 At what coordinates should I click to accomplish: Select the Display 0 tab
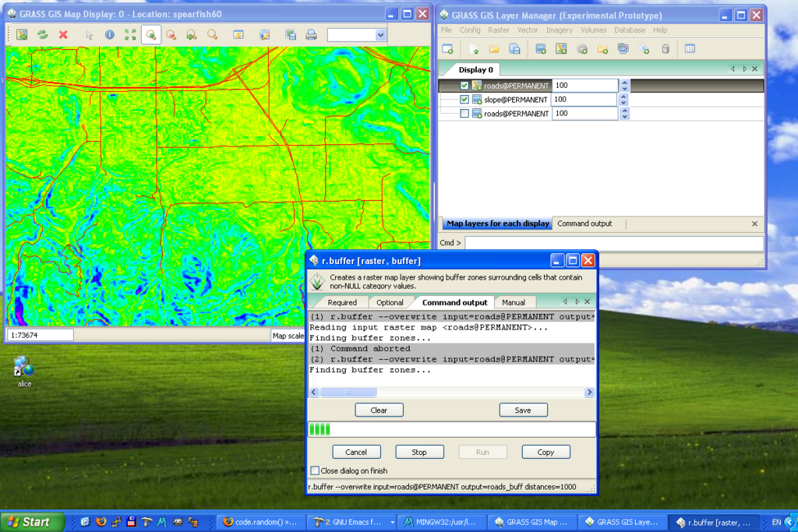coord(476,69)
